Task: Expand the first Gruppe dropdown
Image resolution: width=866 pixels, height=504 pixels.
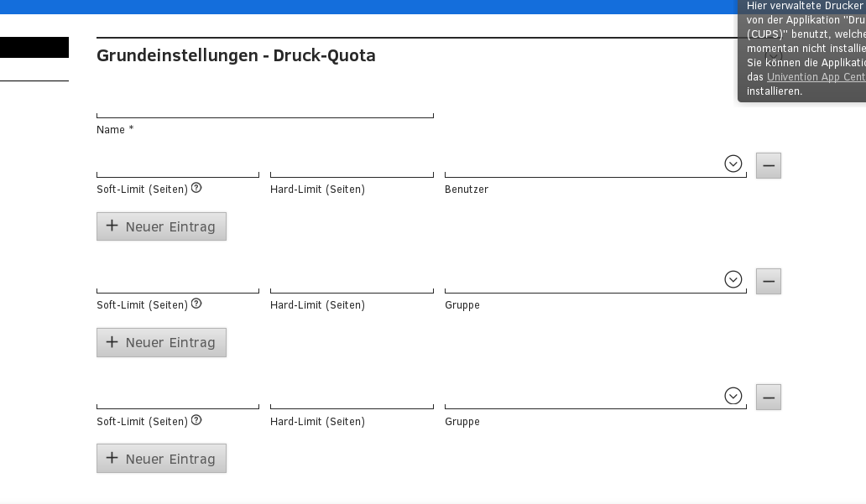Action: coord(733,279)
